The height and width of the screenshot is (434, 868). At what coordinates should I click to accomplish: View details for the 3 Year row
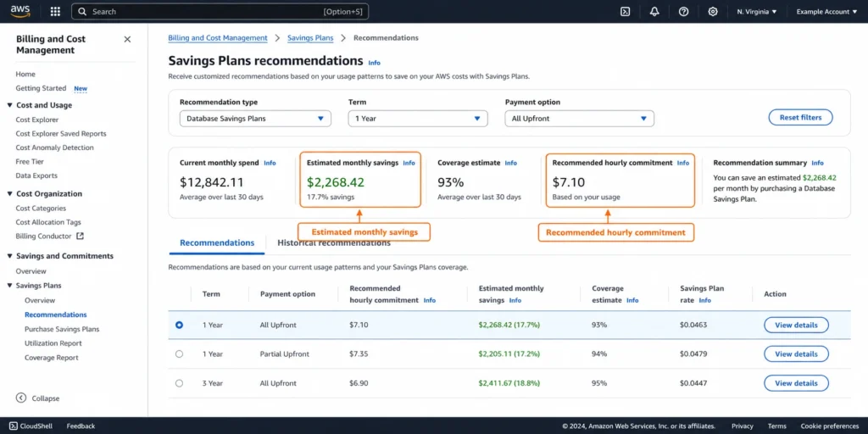796,383
